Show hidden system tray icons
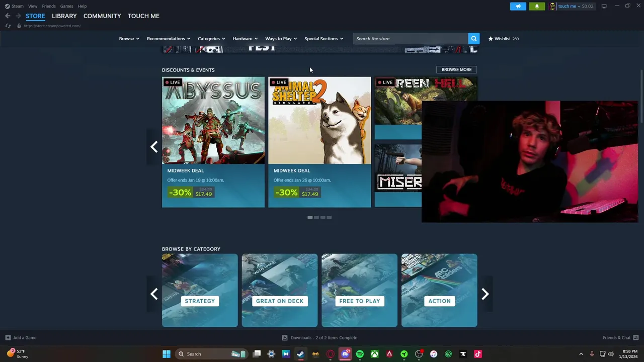Image resolution: width=644 pixels, height=362 pixels. (x=581, y=354)
